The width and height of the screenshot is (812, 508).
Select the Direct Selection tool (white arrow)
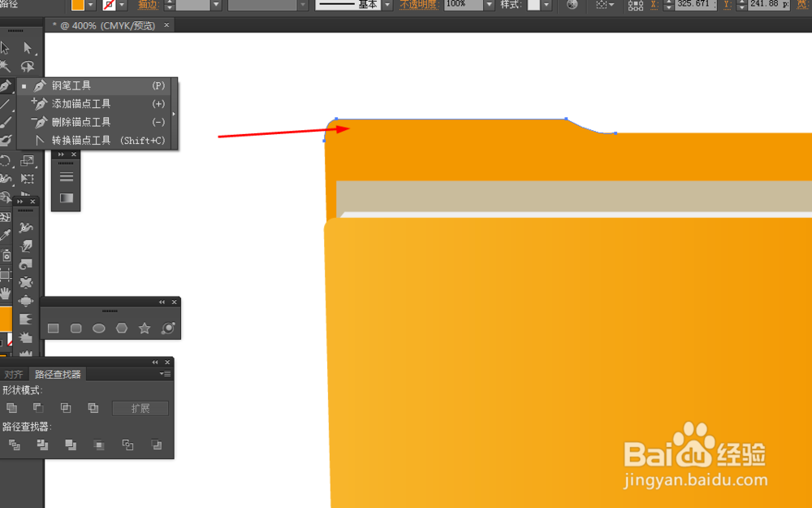coord(28,48)
